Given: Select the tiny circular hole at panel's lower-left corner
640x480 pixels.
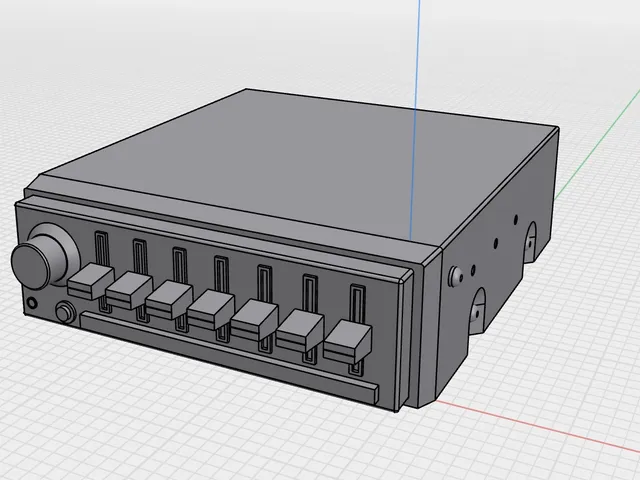Looking at the screenshot, I should (x=31, y=303).
